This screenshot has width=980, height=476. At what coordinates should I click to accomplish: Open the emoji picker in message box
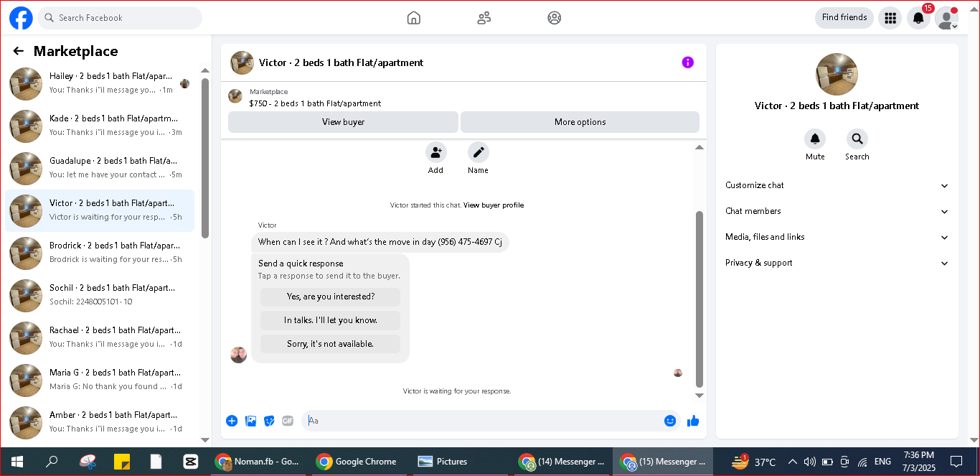click(670, 421)
